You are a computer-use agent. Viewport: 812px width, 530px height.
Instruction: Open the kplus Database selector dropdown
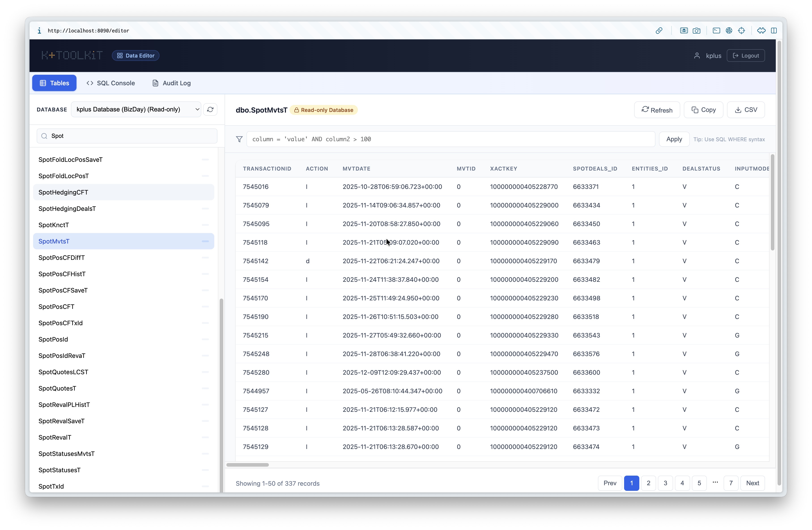coord(136,109)
